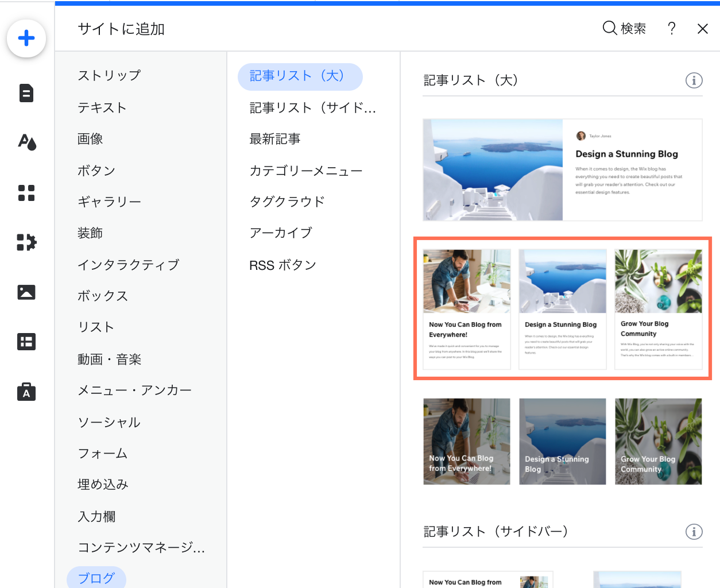
Task: Open the Content Manager table icon
Action: 26,342
